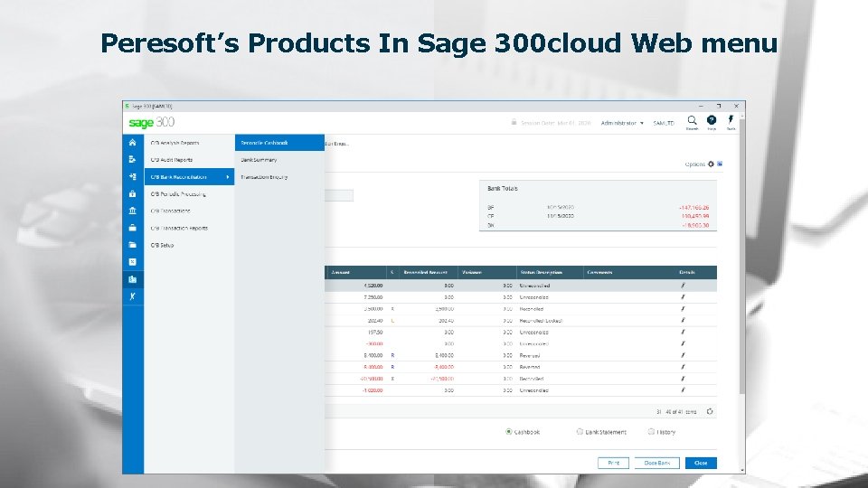Click the lock icon beside Session Date
868x488 pixels.
tap(514, 122)
